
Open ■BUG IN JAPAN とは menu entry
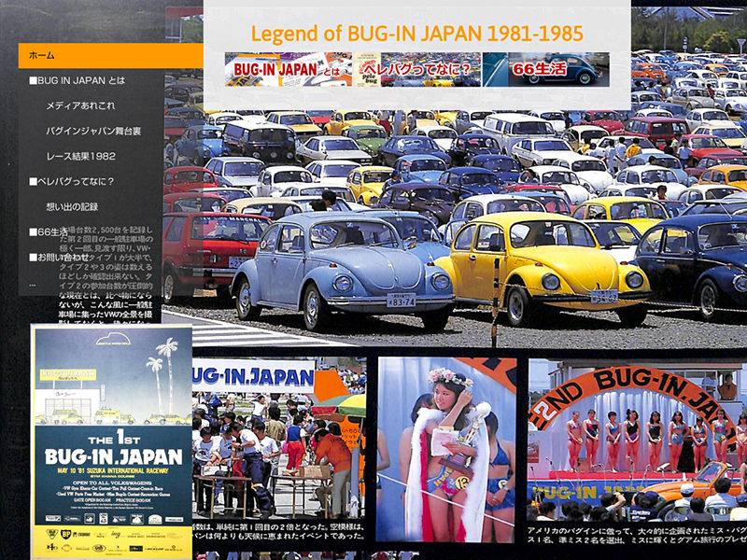pos(77,80)
